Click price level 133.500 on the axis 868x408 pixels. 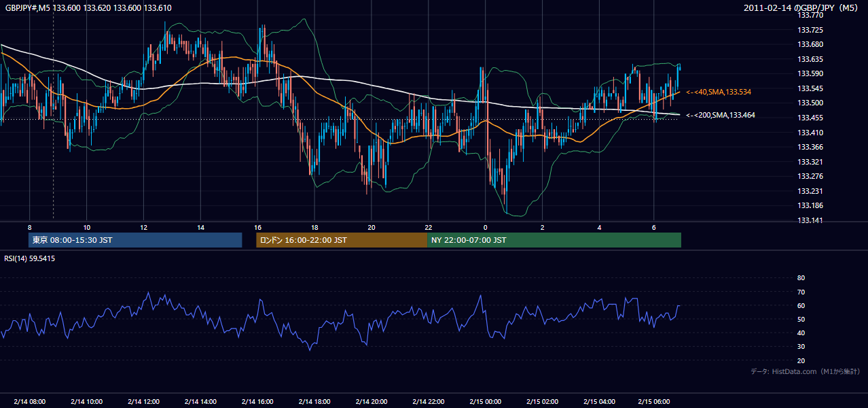click(810, 103)
